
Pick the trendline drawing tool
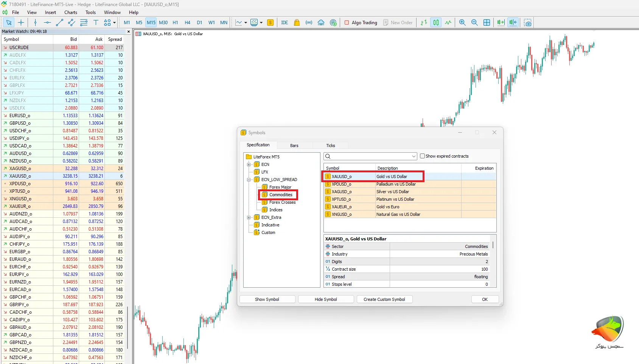(x=59, y=23)
